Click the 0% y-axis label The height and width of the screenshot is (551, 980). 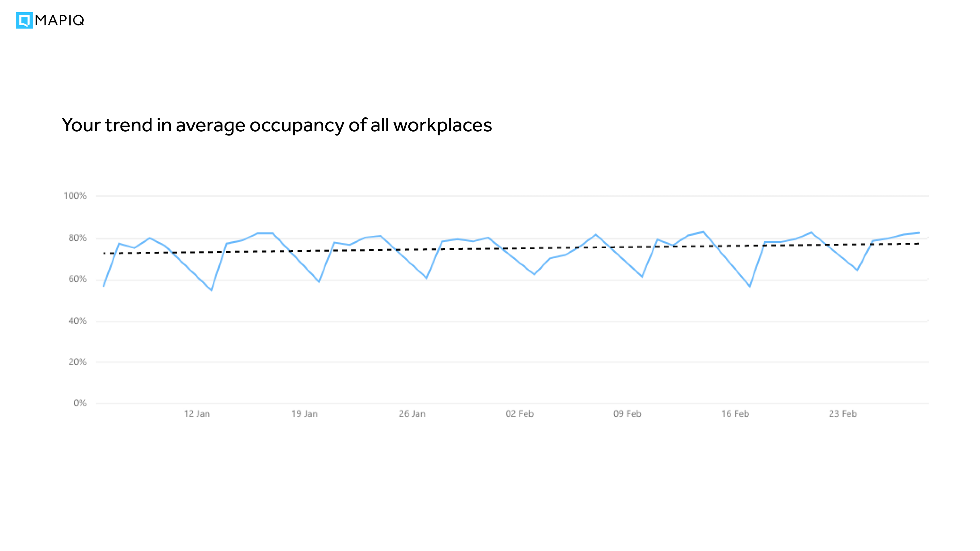pyautogui.click(x=80, y=403)
